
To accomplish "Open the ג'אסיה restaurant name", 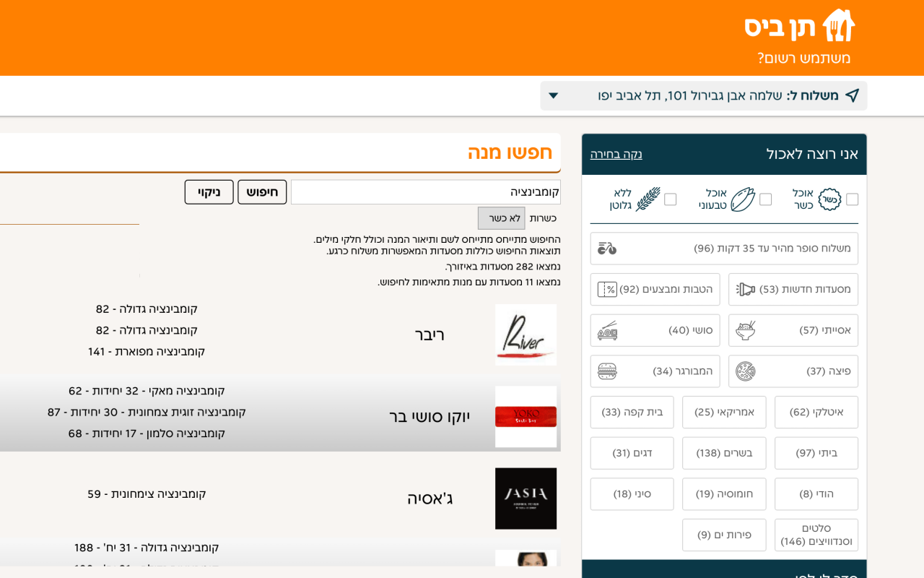I will click(x=430, y=499).
